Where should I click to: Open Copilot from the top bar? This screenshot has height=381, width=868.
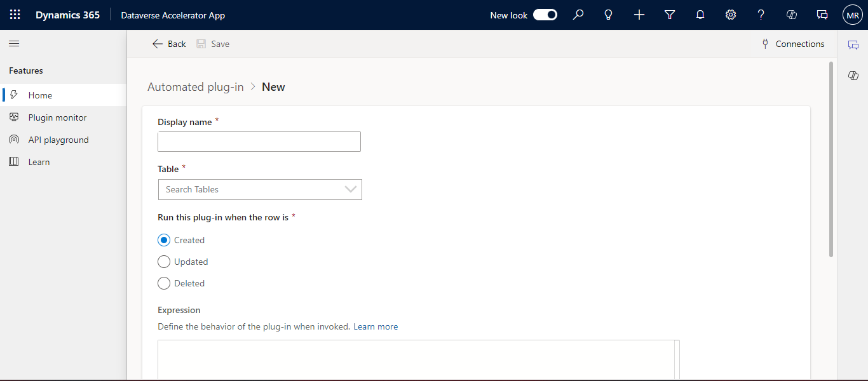pyautogui.click(x=791, y=14)
